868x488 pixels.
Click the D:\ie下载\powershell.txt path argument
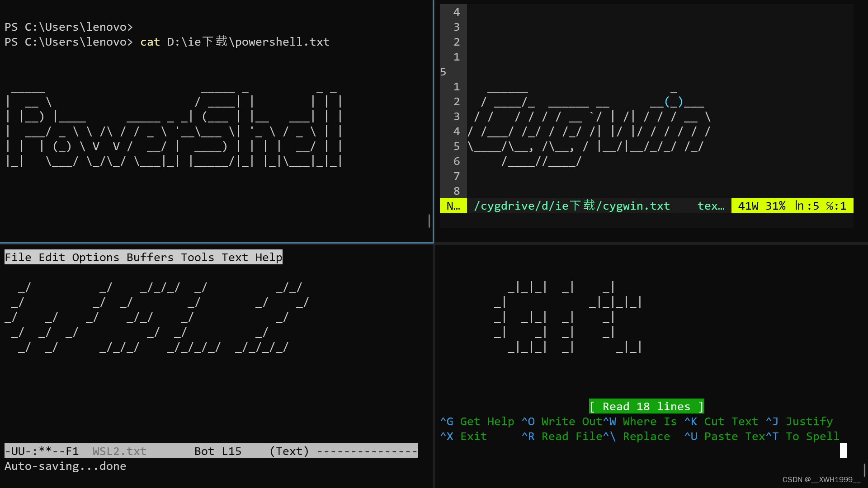[x=248, y=42]
